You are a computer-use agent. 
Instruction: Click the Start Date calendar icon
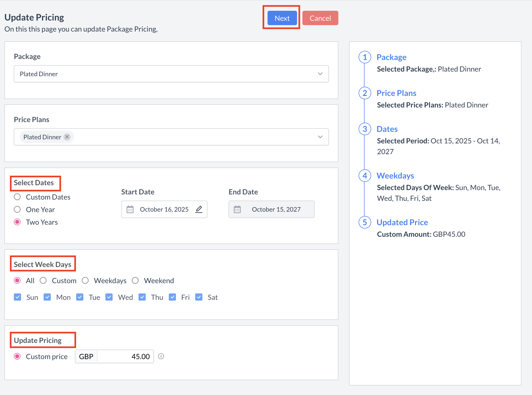tap(130, 209)
